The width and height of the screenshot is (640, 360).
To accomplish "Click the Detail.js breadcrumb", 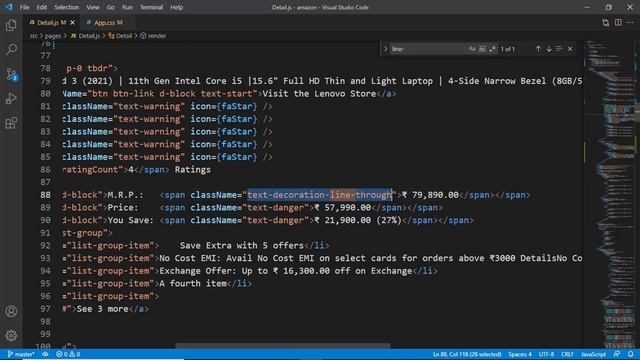I will [x=85, y=36].
